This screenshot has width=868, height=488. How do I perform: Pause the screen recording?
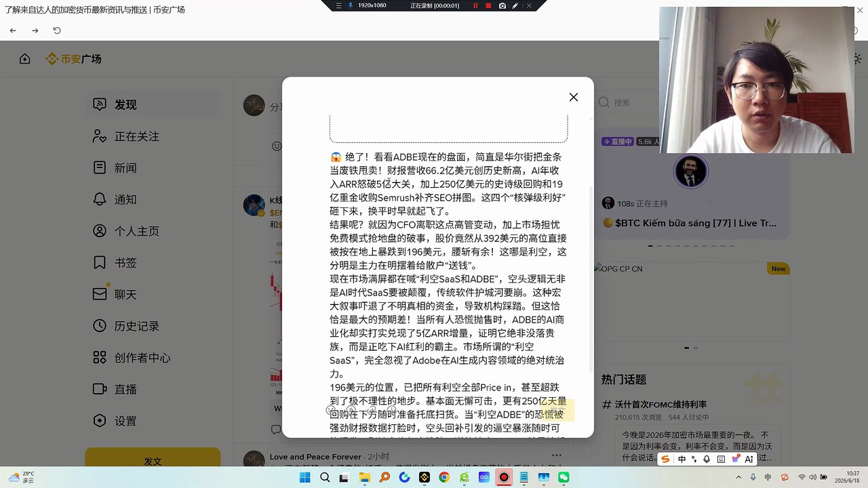pos(475,5)
